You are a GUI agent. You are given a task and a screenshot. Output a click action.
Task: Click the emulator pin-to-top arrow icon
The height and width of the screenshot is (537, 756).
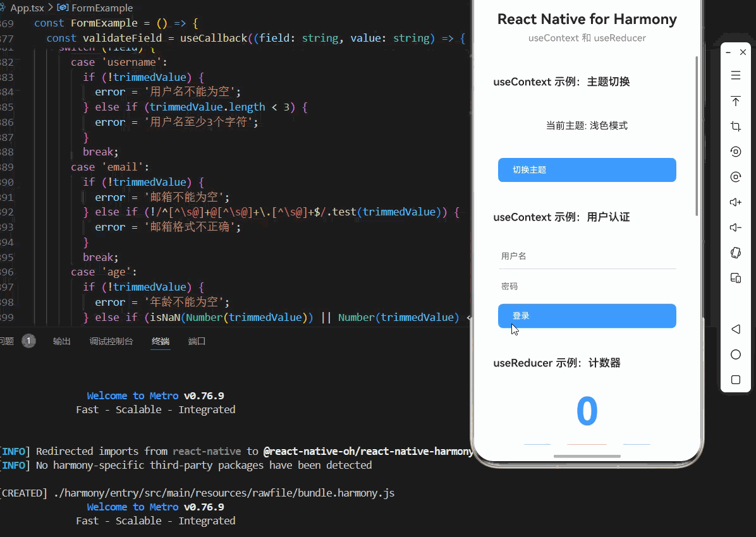coord(736,100)
